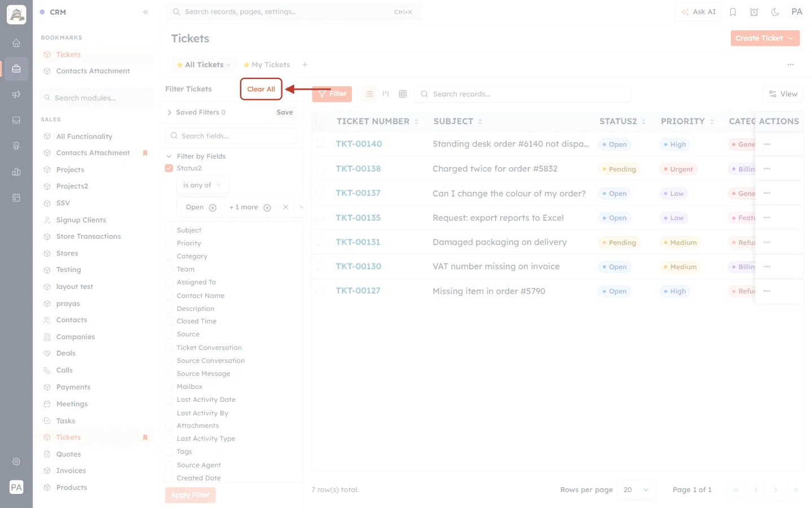The width and height of the screenshot is (812, 508).
Task: Click the bookmark icon in top bar
Action: pyautogui.click(x=733, y=12)
